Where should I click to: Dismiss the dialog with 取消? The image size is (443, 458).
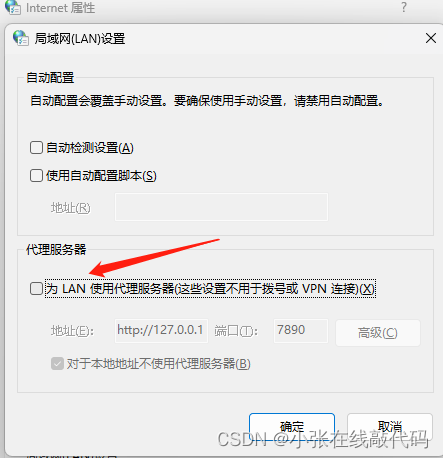[x=390, y=427]
